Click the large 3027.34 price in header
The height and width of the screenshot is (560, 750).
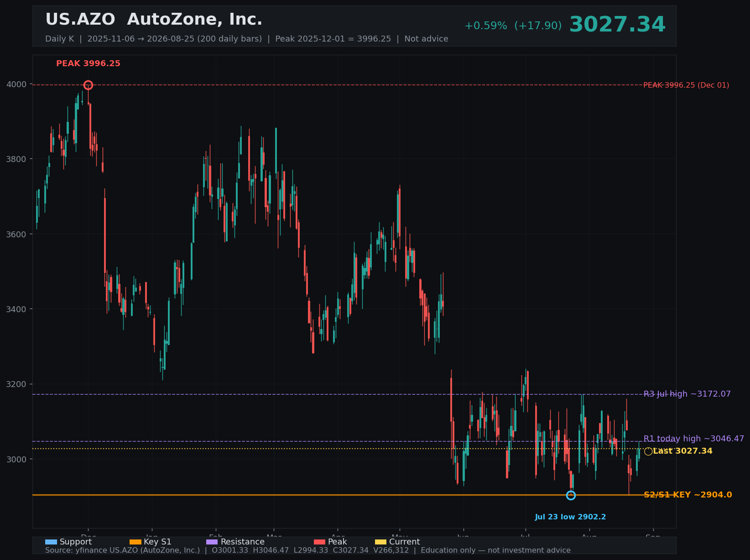click(617, 25)
